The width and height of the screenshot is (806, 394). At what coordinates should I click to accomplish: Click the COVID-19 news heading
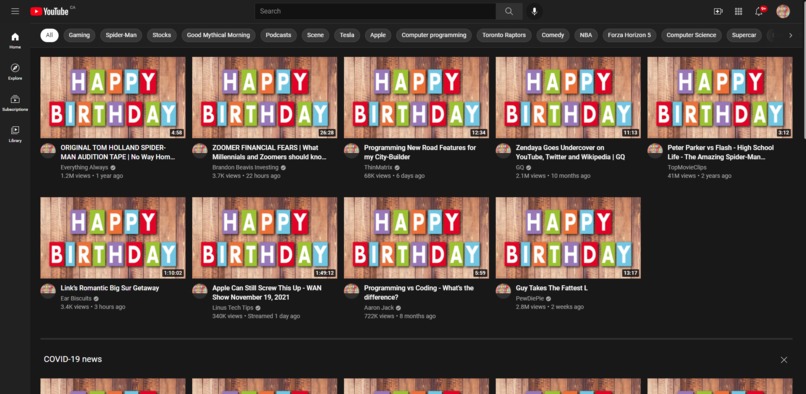pyautogui.click(x=72, y=359)
